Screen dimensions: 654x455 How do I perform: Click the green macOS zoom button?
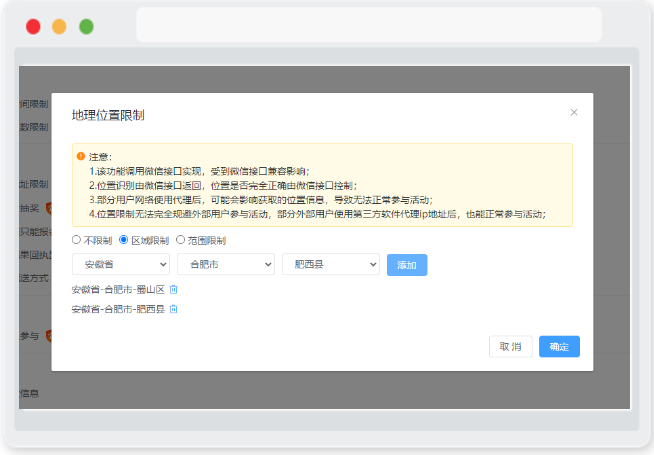click(x=86, y=27)
